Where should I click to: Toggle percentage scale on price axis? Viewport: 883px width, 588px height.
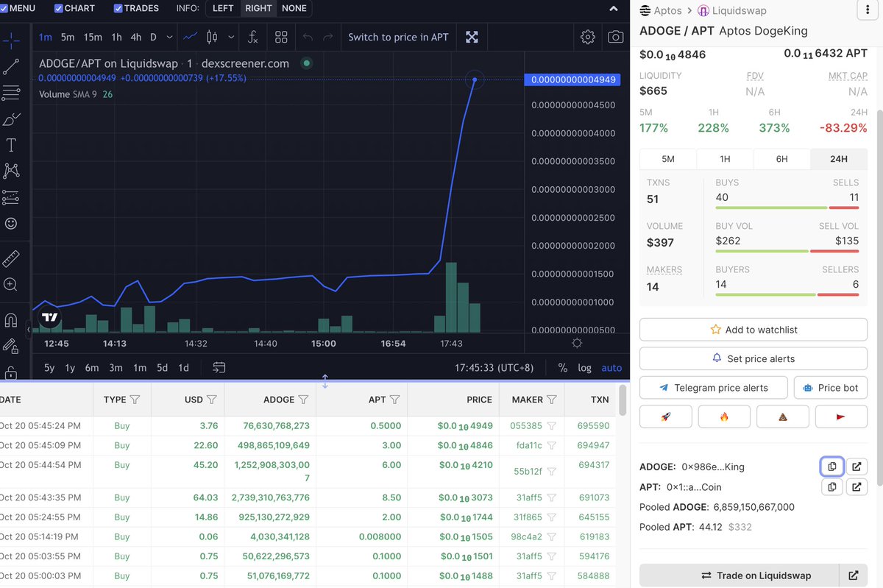point(563,367)
